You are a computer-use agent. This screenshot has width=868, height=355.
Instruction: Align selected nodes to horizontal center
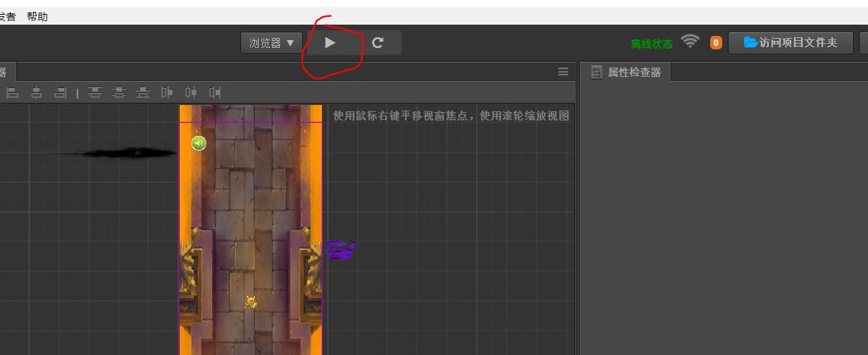coord(37,92)
